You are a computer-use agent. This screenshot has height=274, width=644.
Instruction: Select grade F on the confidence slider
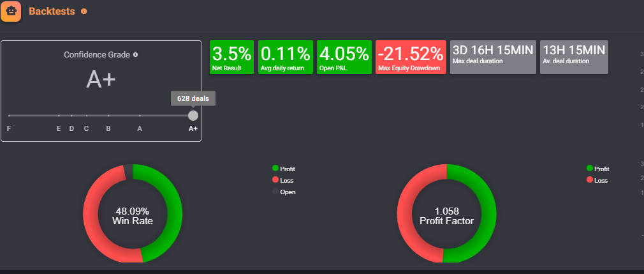click(9, 116)
